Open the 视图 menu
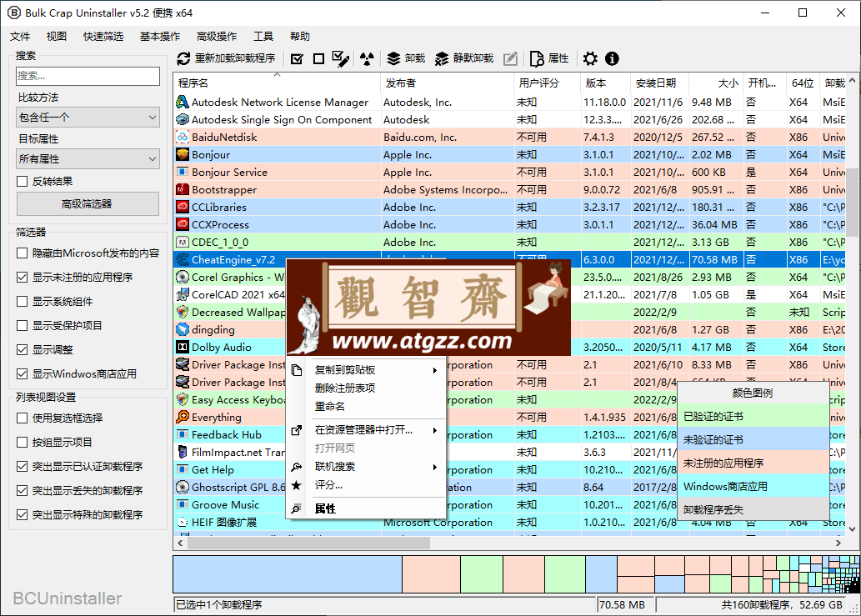This screenshot has height=616, width=861. click(x=57, y=36)
